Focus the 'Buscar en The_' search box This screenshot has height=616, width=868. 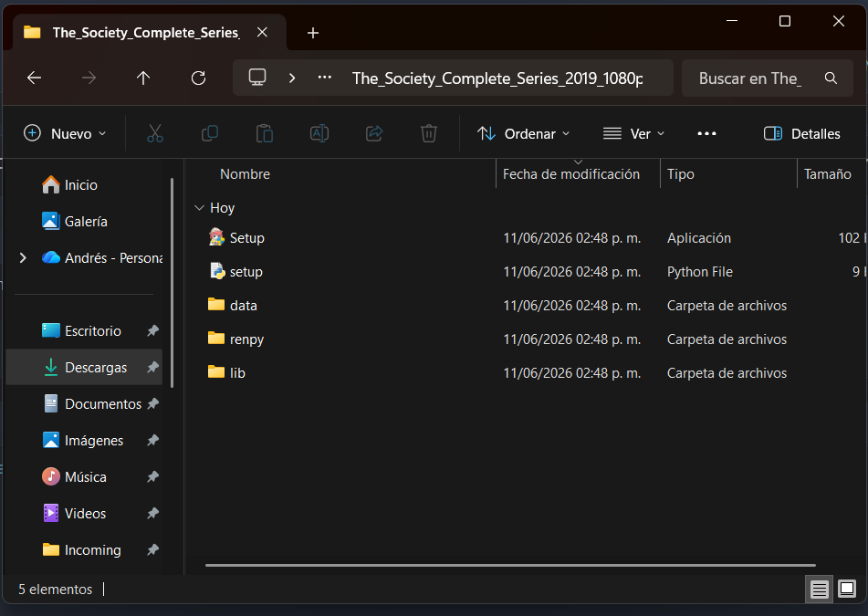tap(767, 78)
